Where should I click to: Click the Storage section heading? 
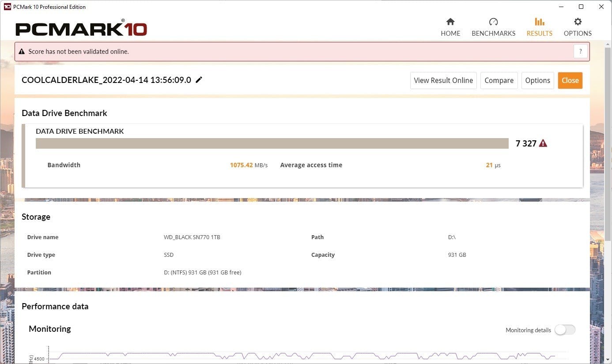(36, 217)
